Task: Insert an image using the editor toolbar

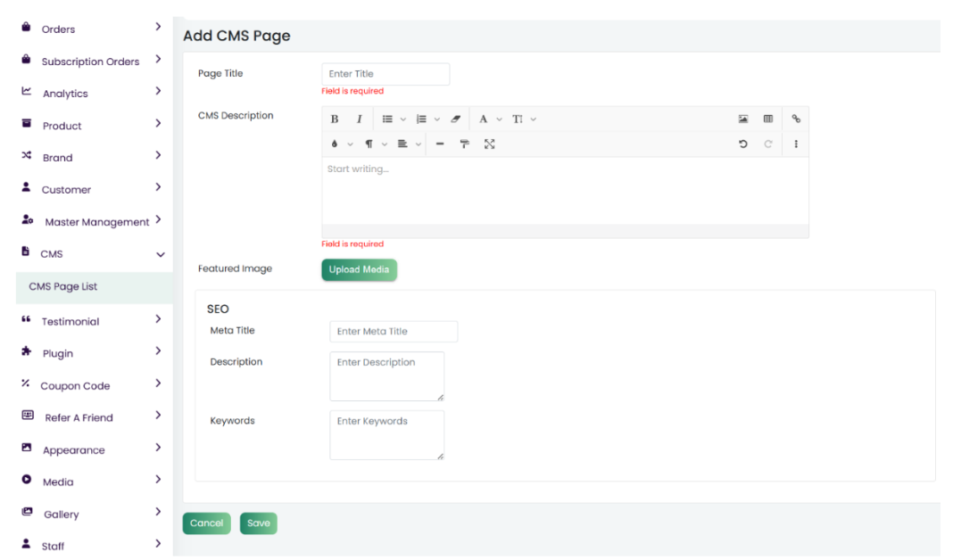Action: click(742, 119)
